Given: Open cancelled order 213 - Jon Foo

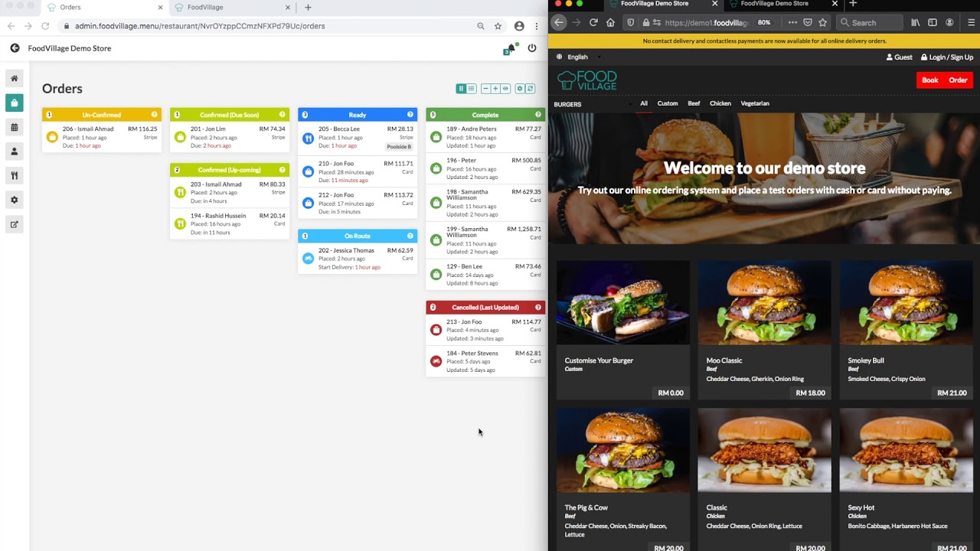Looking at the screenshot, I should tap(485, 330).
